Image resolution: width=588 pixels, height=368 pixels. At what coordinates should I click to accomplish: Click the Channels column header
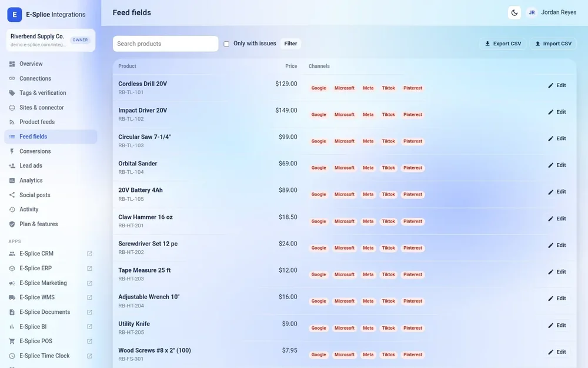click(319, 66)
